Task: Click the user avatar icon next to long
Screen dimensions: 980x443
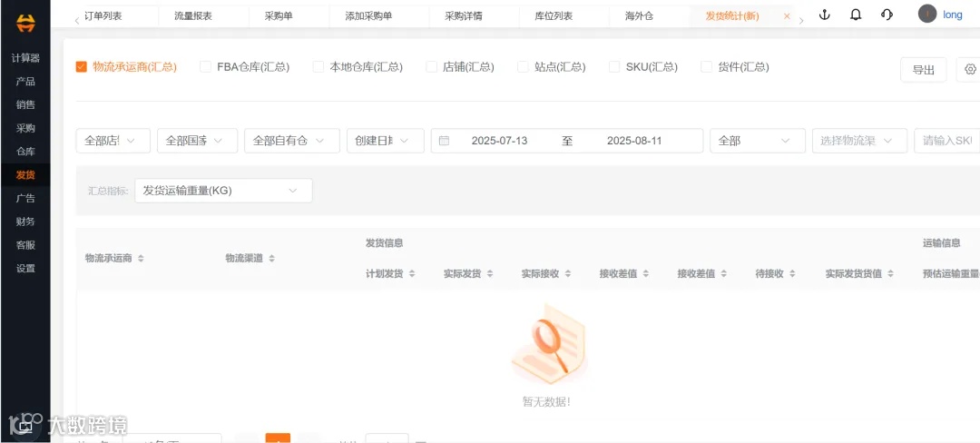Action: (x=927, y=14)
